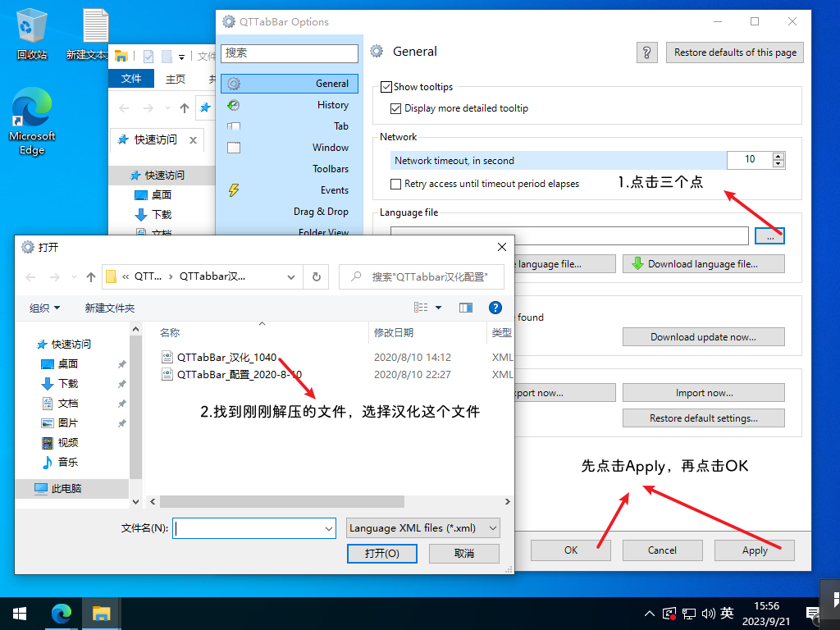Viewport: 840px width, 630px height.
Task: Click the help question mark button in QTTabBar Options
Action: click(646, 52)
